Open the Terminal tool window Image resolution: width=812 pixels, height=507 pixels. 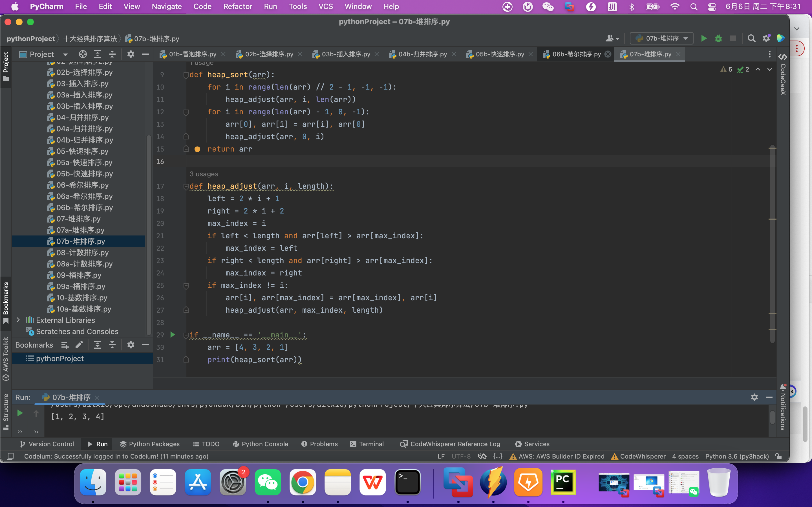(x=367, y=444)
